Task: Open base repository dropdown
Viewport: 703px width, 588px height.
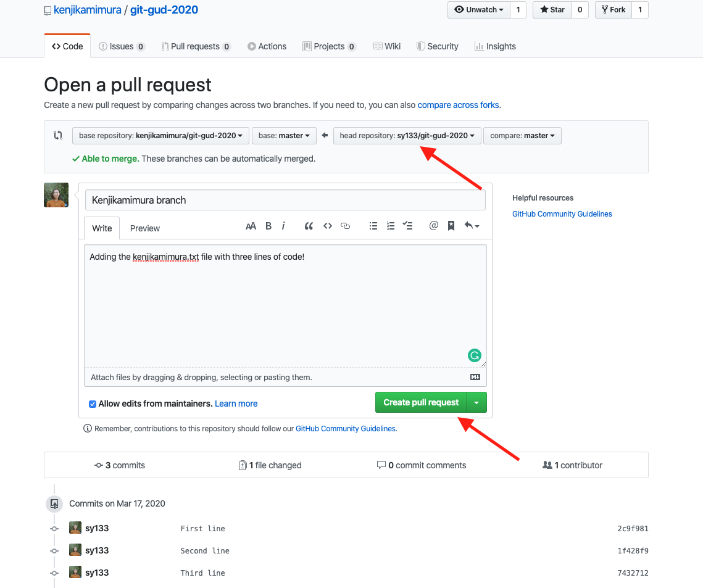Action: (x=160, y=135)
